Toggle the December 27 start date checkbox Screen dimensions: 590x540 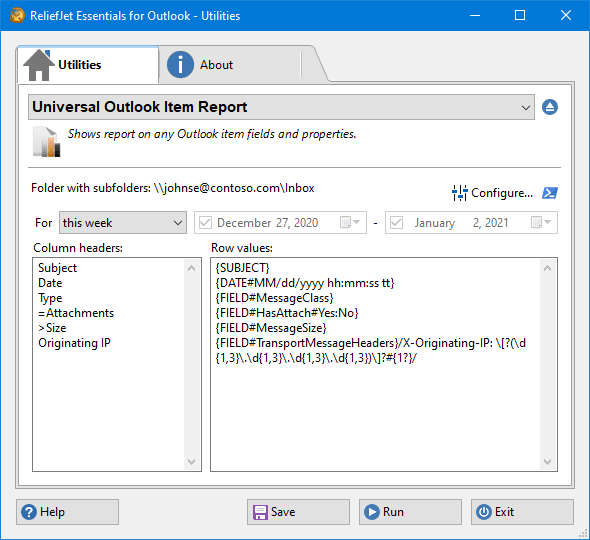(205, 222)
